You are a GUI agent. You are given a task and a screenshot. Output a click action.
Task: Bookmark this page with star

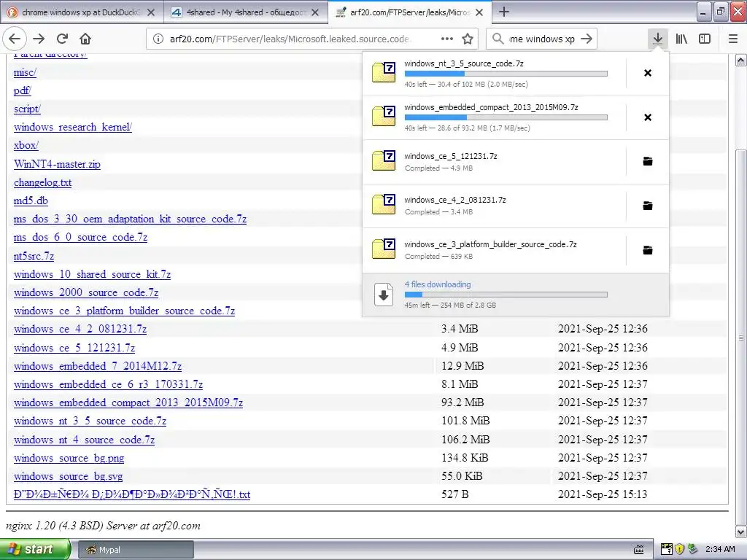[x=468, y=39]
